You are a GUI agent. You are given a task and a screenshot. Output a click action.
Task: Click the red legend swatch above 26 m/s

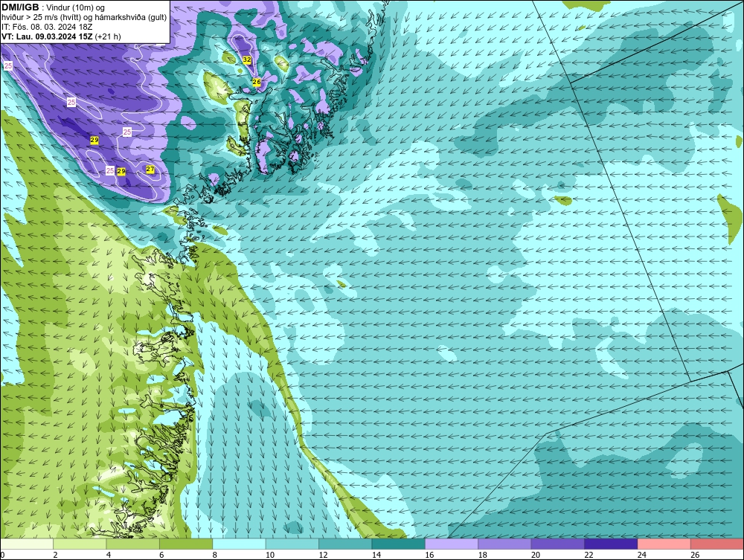717,544
